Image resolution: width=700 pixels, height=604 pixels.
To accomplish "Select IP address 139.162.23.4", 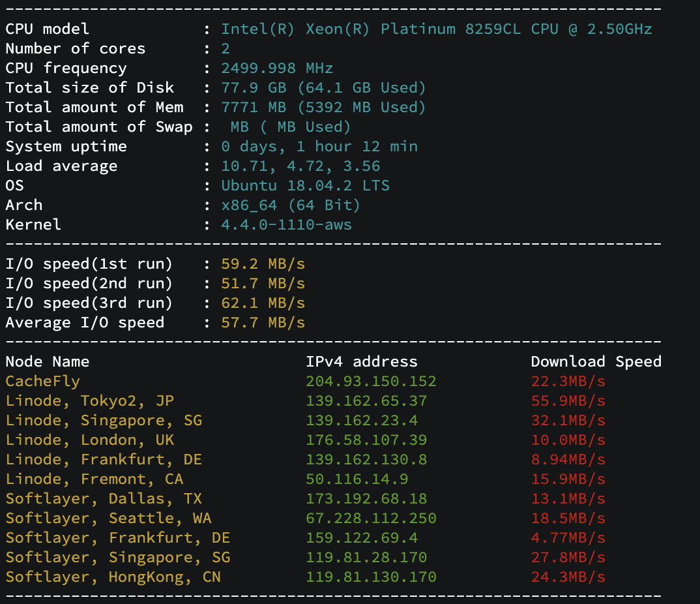I will click(362, 421).
